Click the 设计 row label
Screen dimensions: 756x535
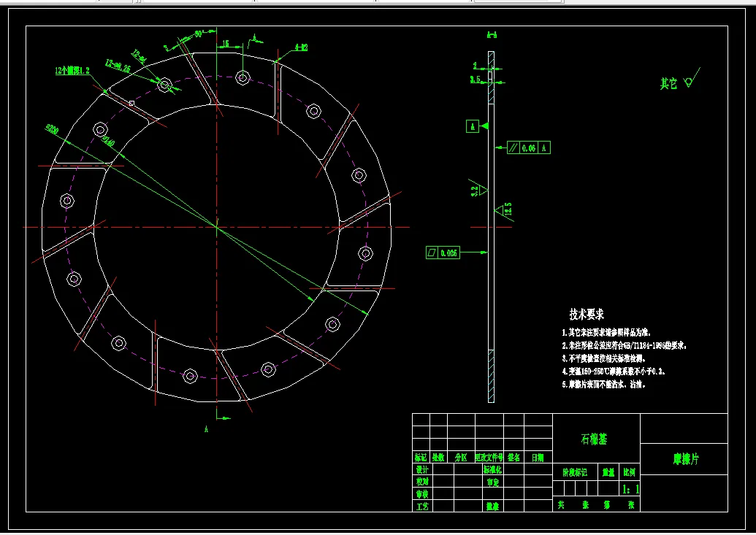(422, 469)
